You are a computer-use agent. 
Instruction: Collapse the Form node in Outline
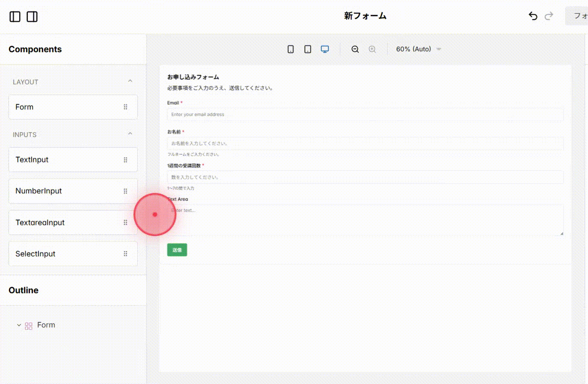18,325
